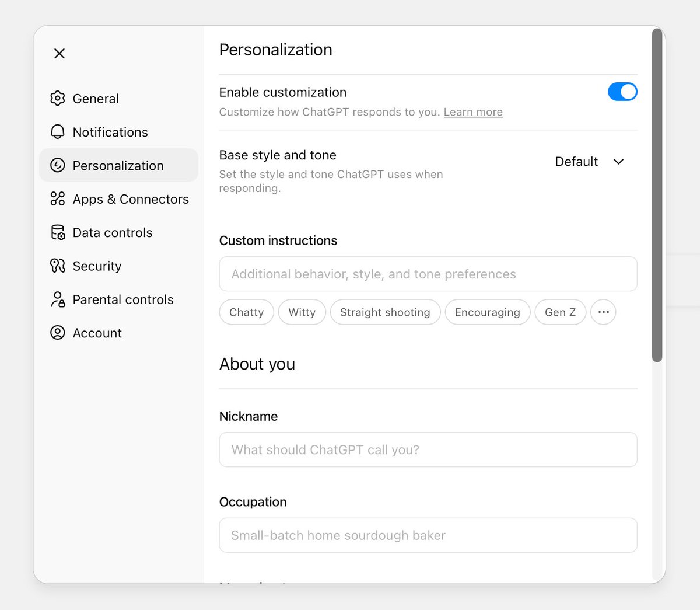Open Parental controls settings
The width and height of the screenshot is (700, 610).
118,299
